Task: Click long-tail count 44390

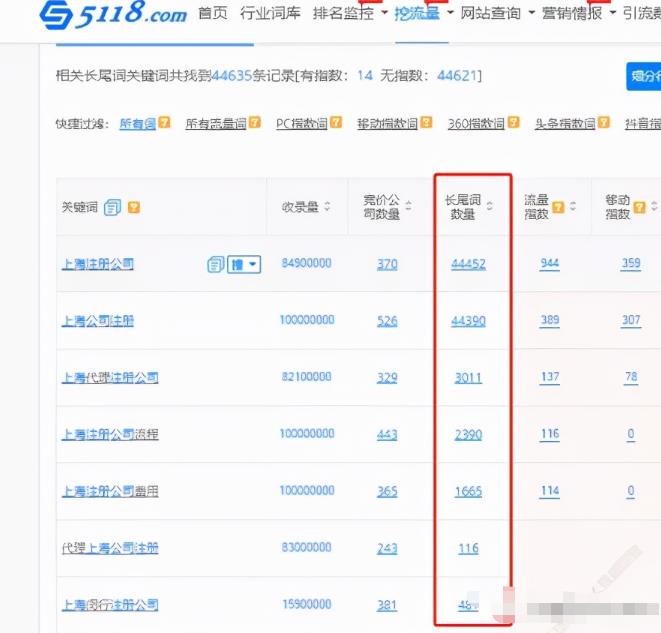Action: coord(468,321)
